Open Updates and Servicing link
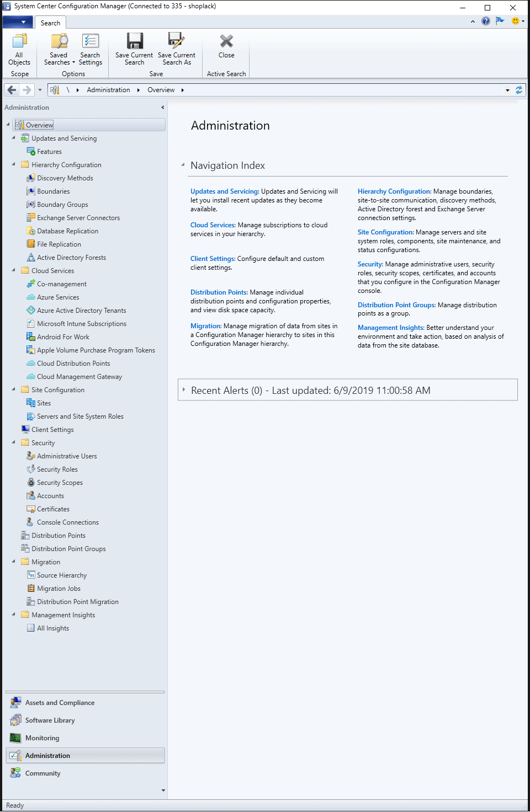 pyautogui.click(x=224, y=191)
